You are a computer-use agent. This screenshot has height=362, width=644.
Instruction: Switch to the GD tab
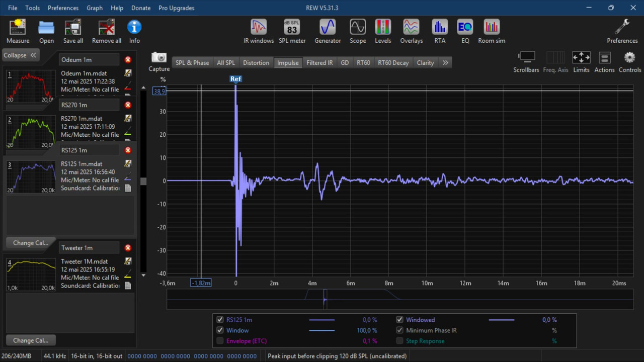(x=345, y=63)
